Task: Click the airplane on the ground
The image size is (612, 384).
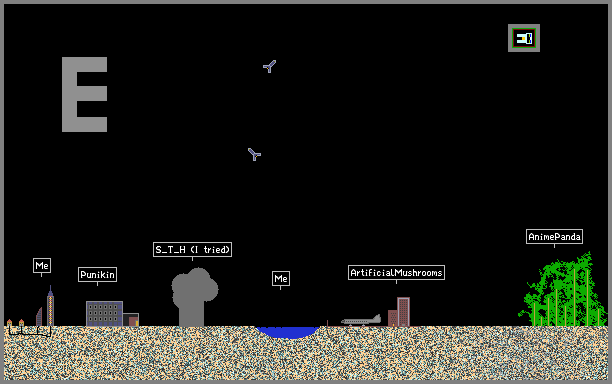Action: [x=361, y=320]
